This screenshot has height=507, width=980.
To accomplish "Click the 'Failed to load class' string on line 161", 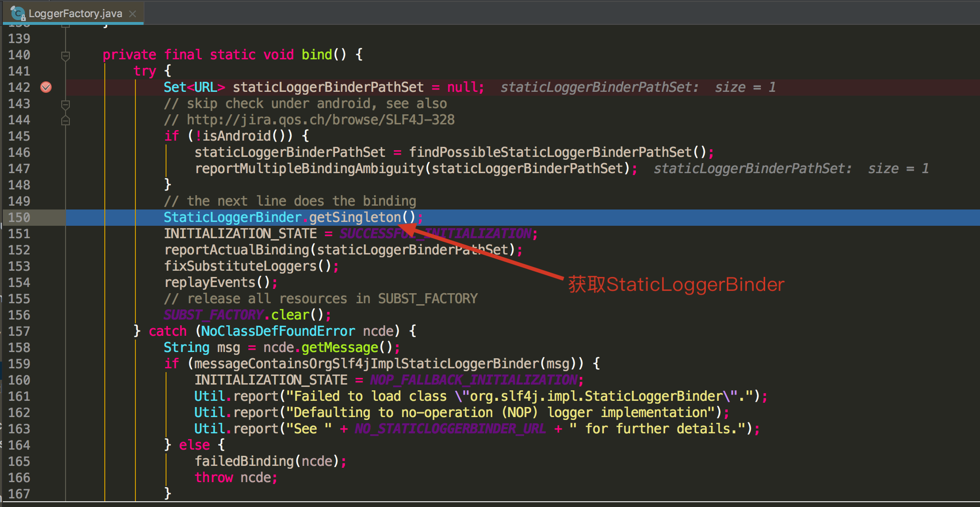I will pyautogui.click(x=519, y=397).
